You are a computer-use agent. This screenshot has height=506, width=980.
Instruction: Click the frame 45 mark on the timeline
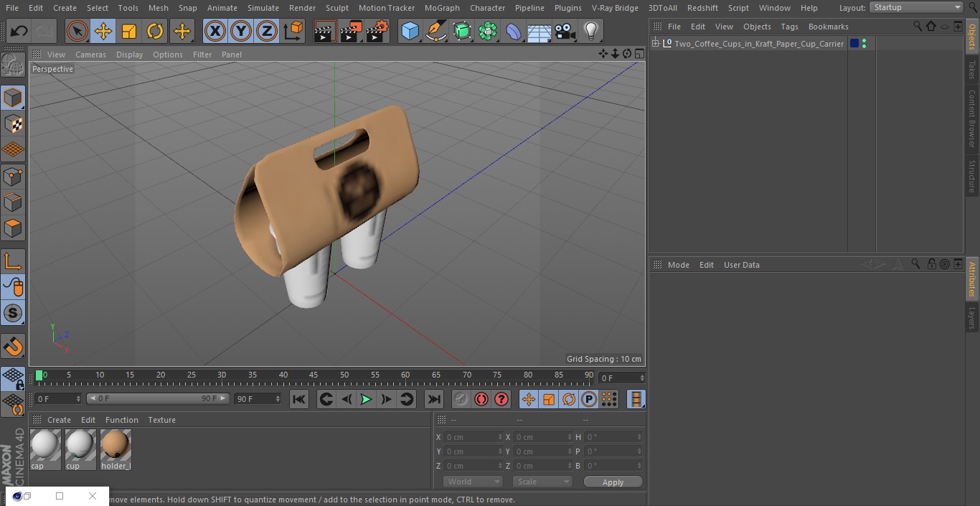click(314, 375)
